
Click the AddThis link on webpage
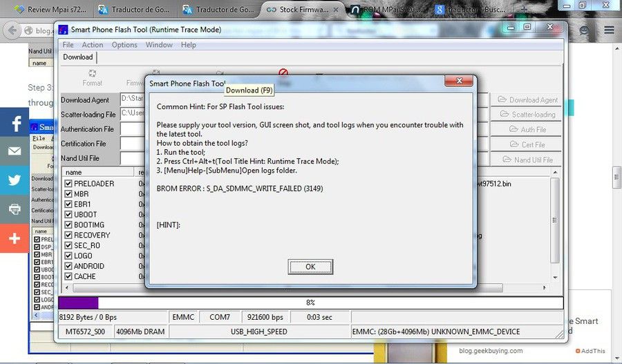click(590, 350)
